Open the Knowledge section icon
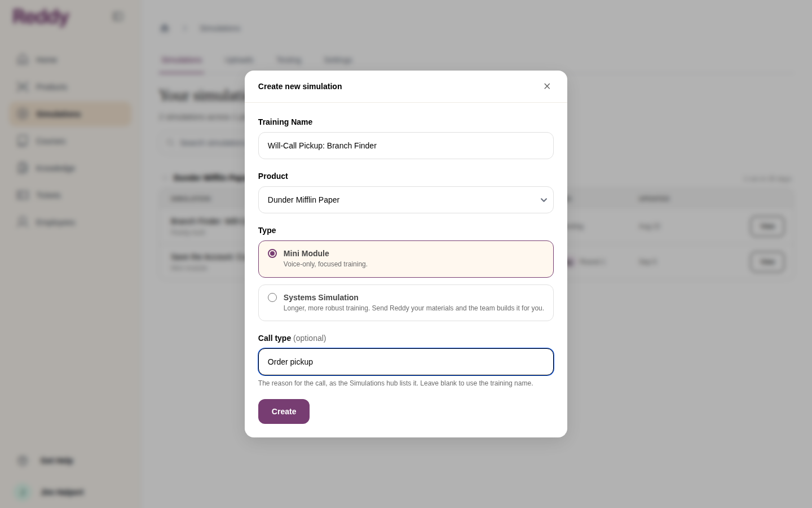The image size is (812, 508). click(x=23, y=168)
